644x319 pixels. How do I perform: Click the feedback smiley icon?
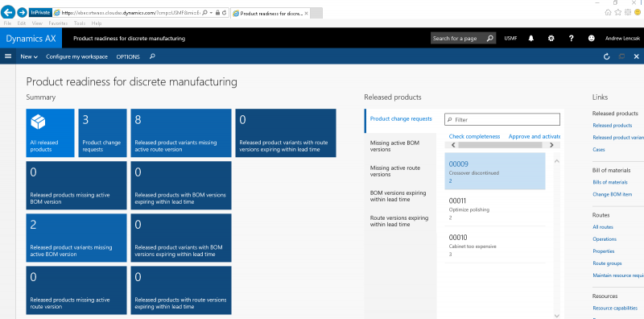point(591,38)
